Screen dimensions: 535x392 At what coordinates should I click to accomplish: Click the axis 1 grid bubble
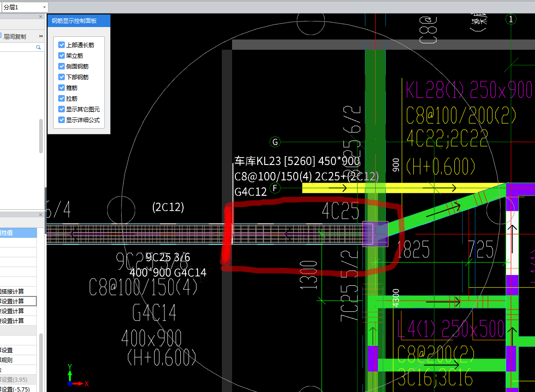tap(511, 19)
